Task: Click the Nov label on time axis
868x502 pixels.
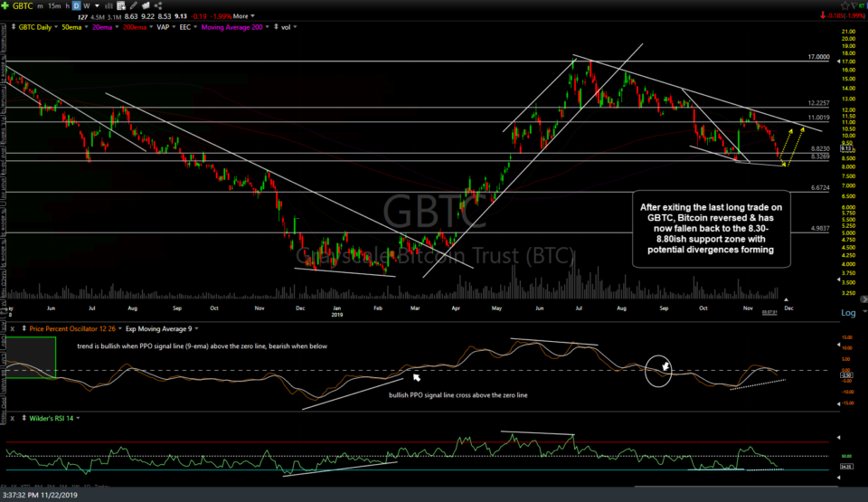Action: 748,308
